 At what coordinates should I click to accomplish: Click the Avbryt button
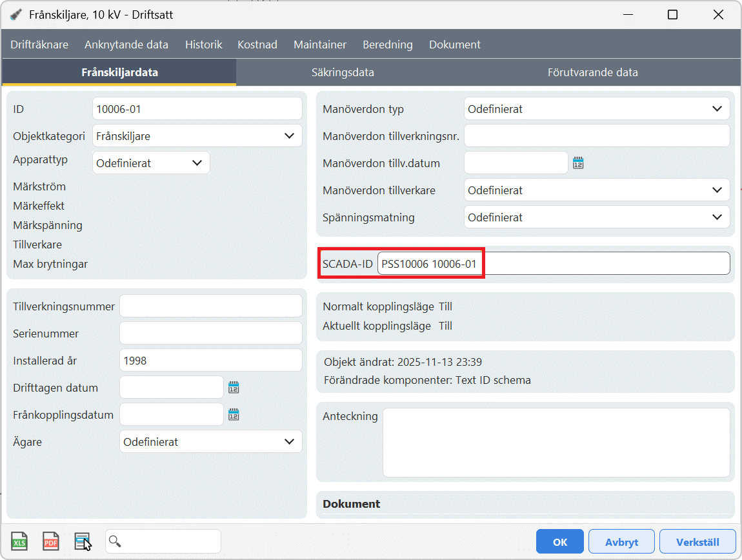[621, 542]
